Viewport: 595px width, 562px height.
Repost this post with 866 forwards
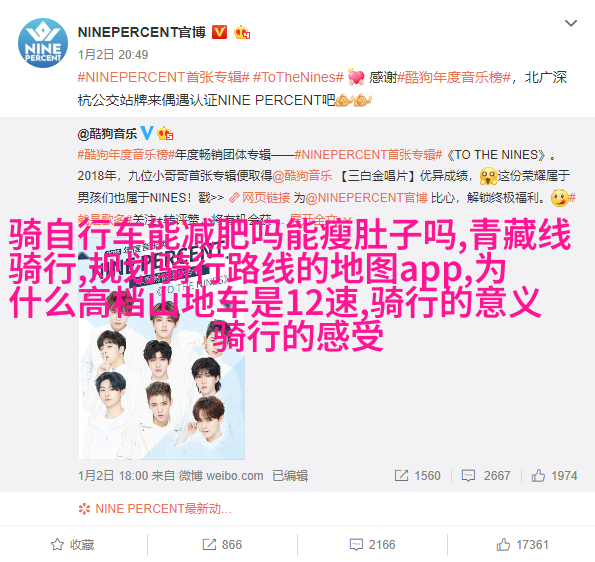pyautogui.click(x=222, y=545)
